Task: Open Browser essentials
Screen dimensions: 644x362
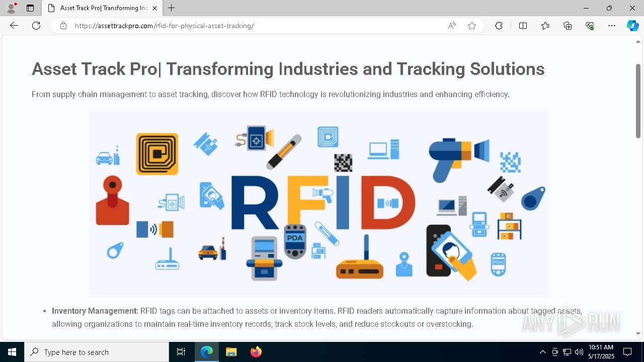Action: click(590, 26)
